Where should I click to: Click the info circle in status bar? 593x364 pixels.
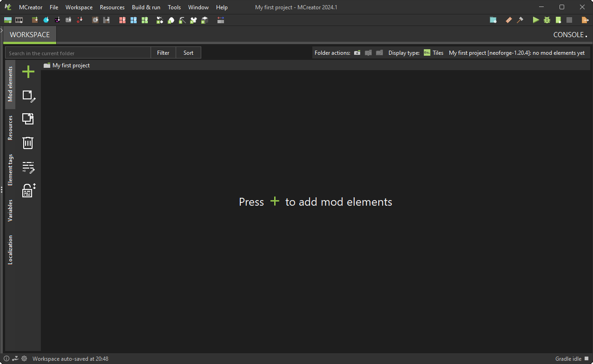point(7,358)
